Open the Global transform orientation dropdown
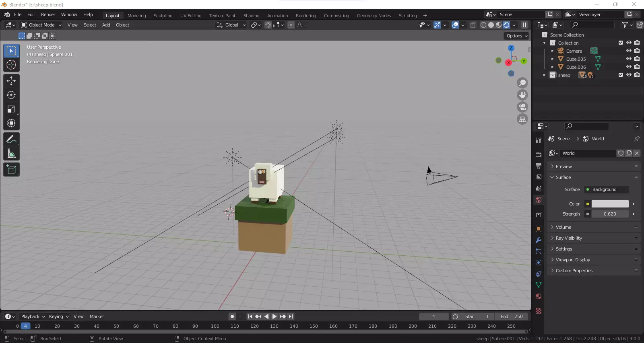The height and width of the screenshot is (343, 644). pos(231,25)
